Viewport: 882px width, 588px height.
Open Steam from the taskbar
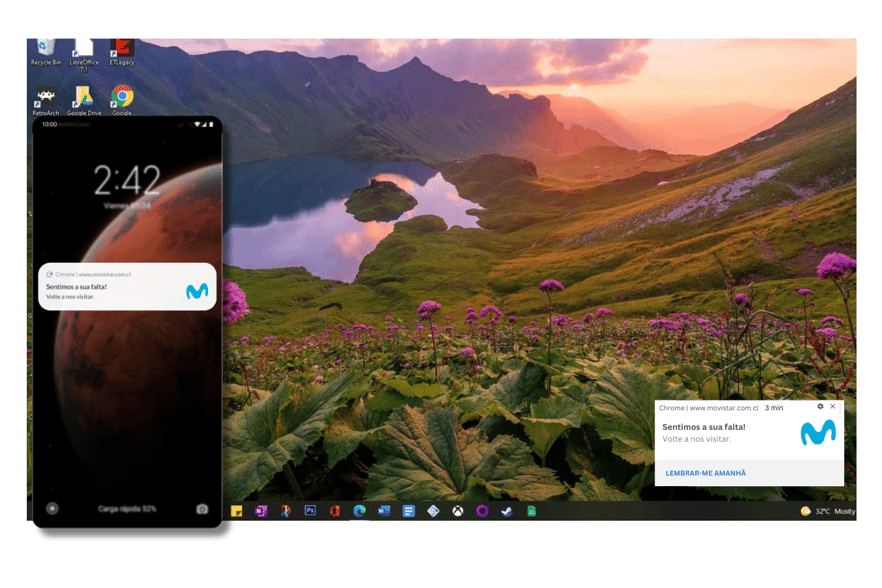(506, 511)
